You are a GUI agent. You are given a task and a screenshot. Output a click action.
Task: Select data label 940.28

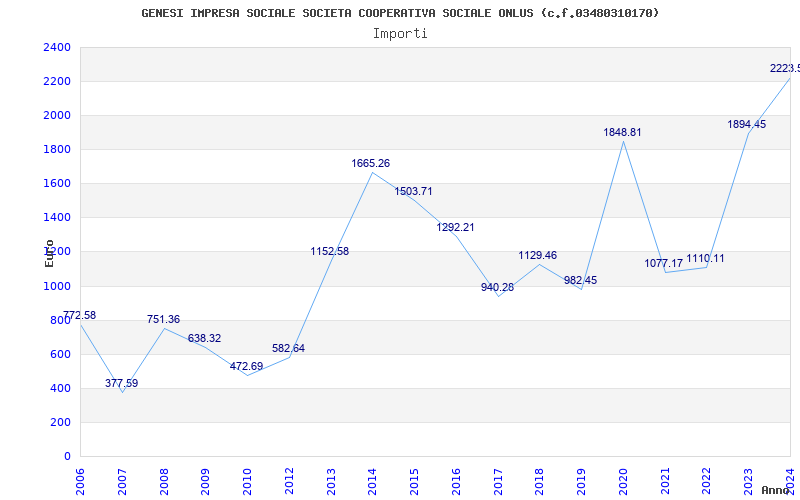(497, 288)
